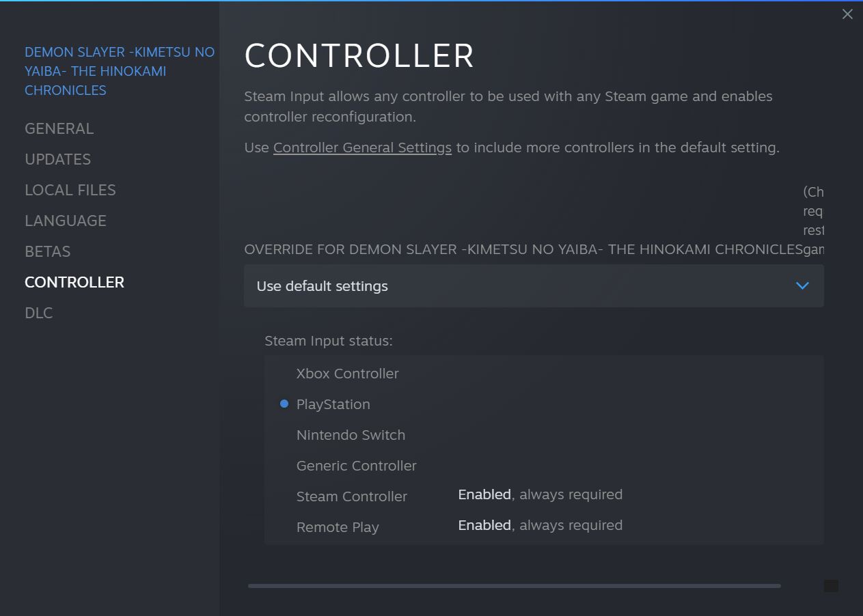Select the Controller tab in sidebar
This screenshot has width=863, height=616.
[x=74, y=282]
